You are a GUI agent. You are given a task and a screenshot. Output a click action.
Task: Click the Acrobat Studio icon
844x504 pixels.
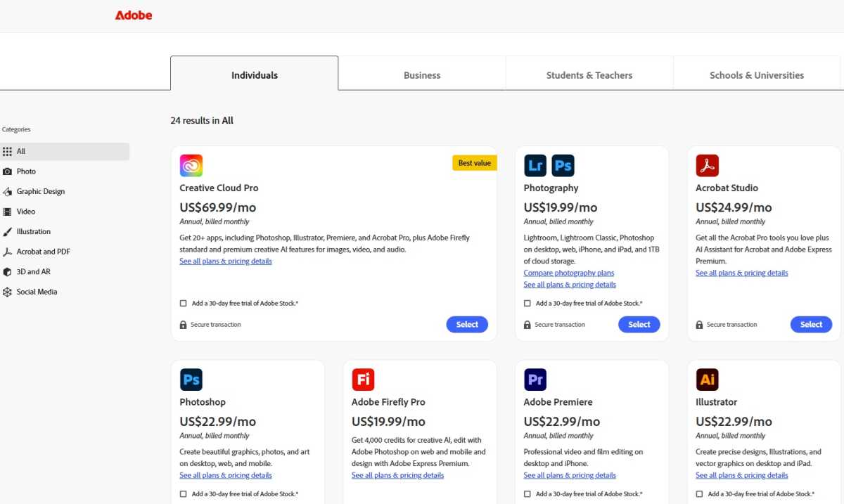[707, 164]
